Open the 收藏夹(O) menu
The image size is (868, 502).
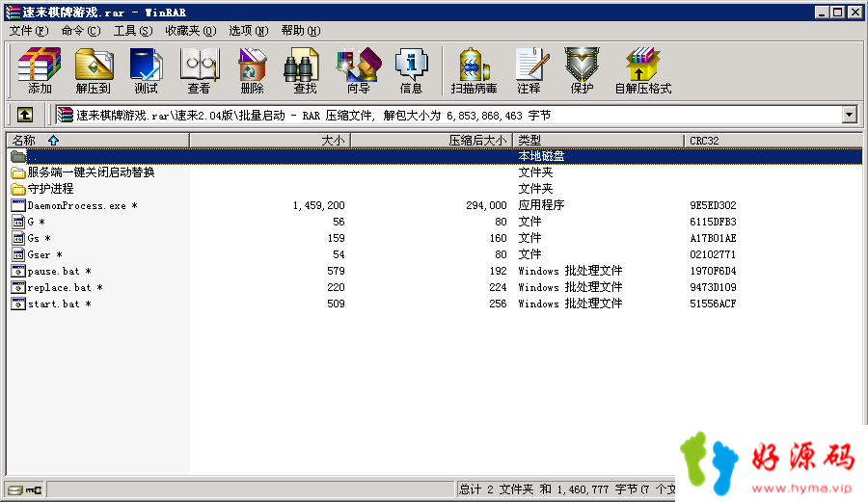[x=190, y=31]
